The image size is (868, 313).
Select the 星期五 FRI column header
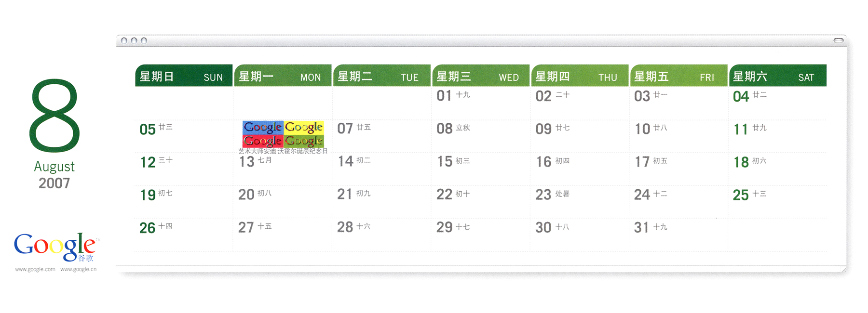(x=679, y=76)
